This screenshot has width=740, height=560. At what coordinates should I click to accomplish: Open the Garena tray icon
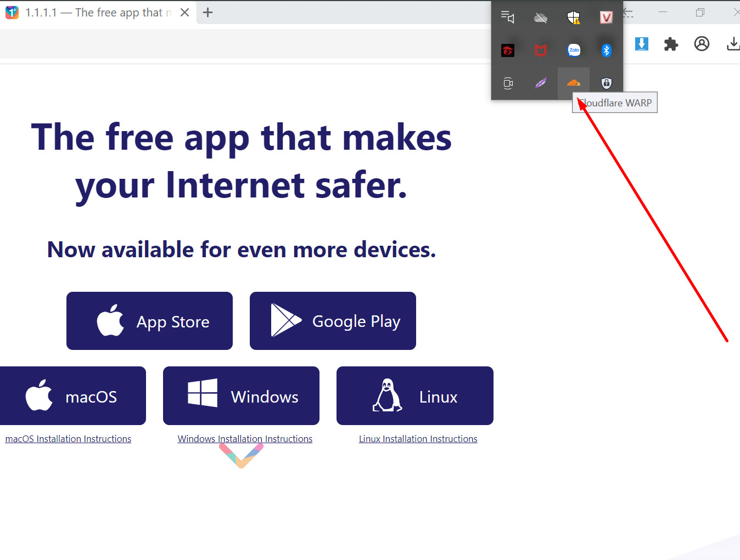coord(508,50)
